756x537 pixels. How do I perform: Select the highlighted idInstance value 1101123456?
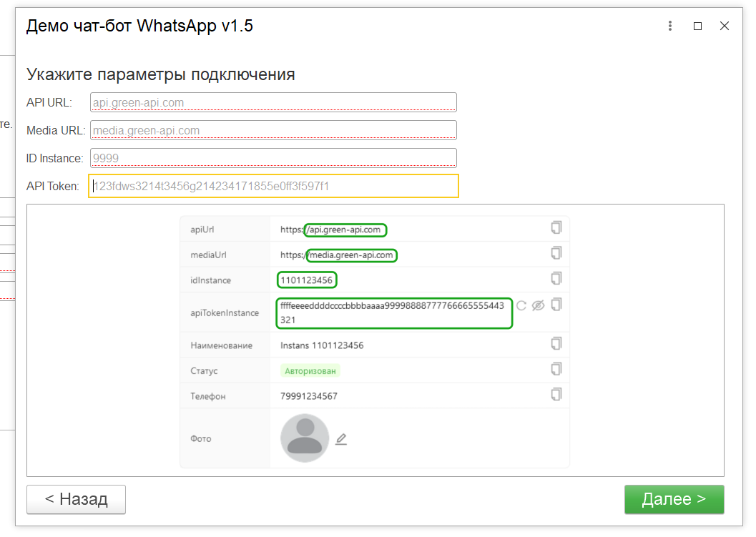pyautogui.click(x=307, y=280)
